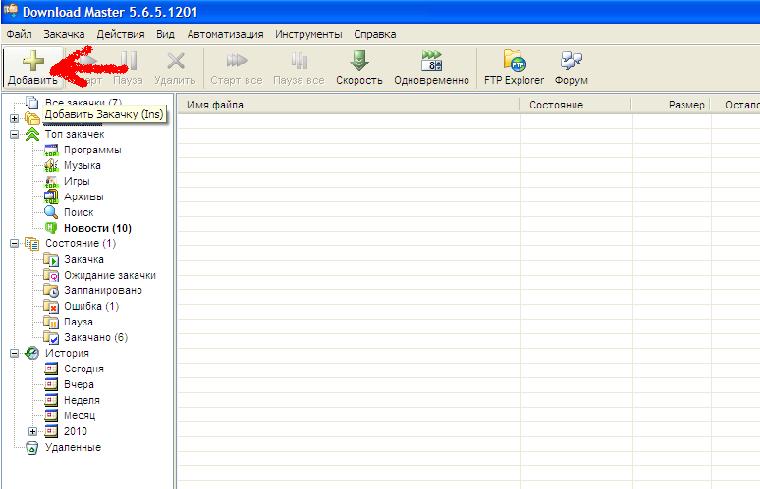Select the Программы top icon
760x489 pixels.
[51, 150]
